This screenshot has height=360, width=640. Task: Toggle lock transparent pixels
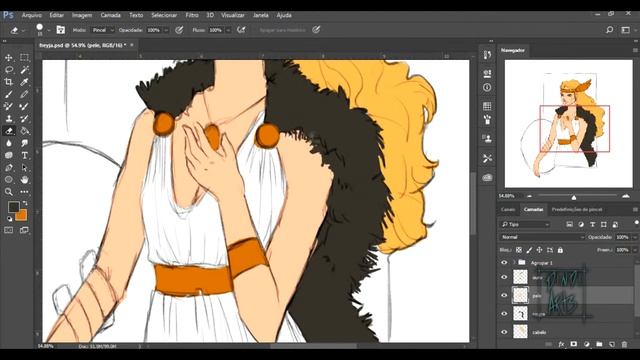pyautogui.click(x=519, y=250)
